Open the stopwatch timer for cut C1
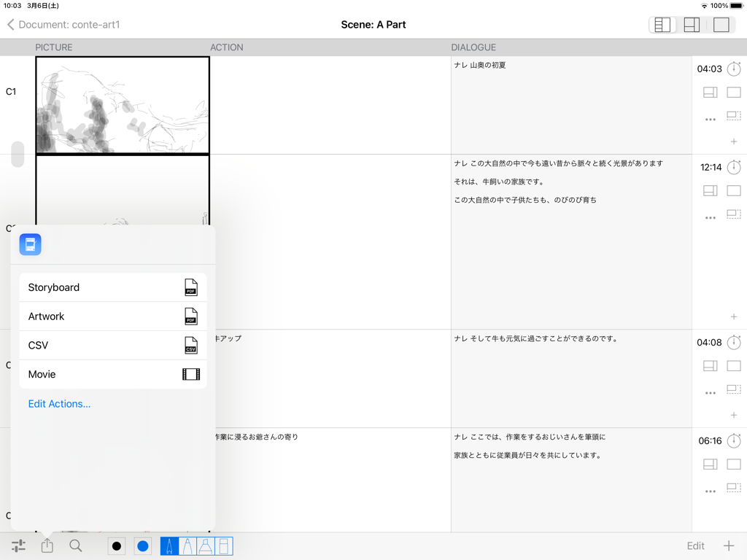 (735, 69)
